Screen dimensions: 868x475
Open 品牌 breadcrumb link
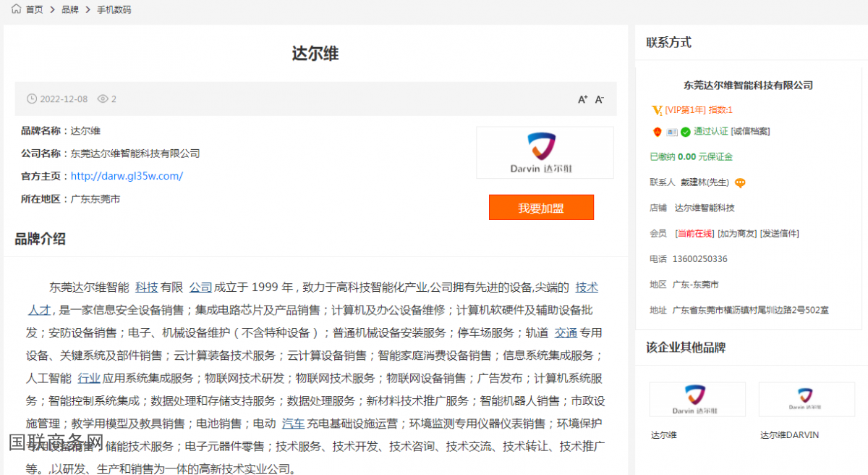pyautogui.click(x=70, y=9)
